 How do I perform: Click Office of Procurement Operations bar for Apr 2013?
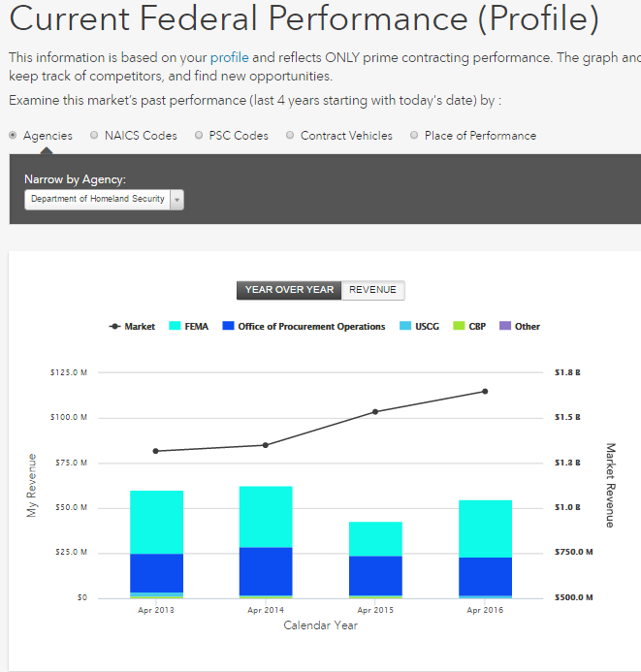point(156,573)
